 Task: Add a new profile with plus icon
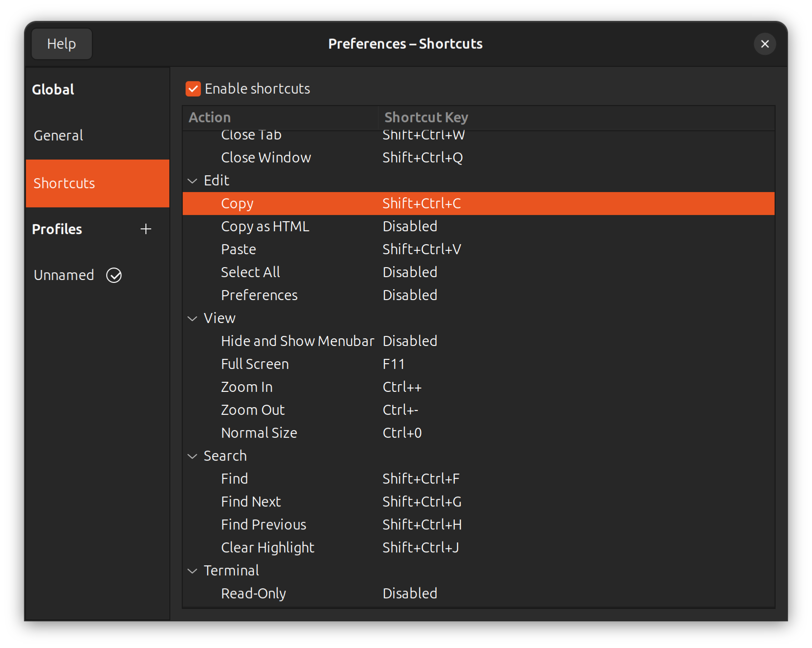point(146,229)
